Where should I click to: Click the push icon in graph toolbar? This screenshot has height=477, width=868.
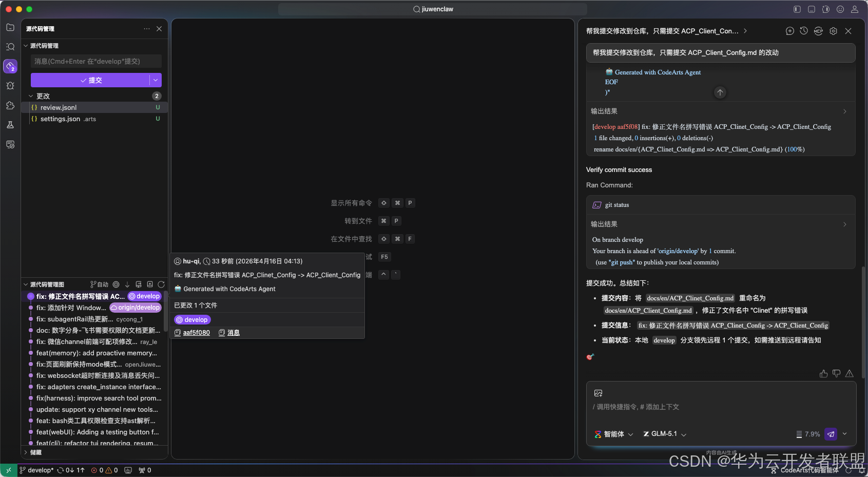[x=150, y=284]
